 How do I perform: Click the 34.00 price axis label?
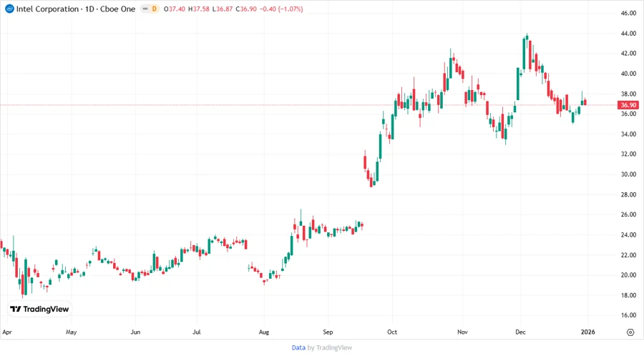[628, 134]
